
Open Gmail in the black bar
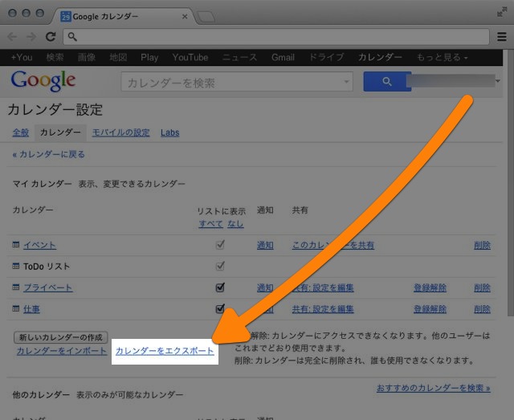point(283,57)
